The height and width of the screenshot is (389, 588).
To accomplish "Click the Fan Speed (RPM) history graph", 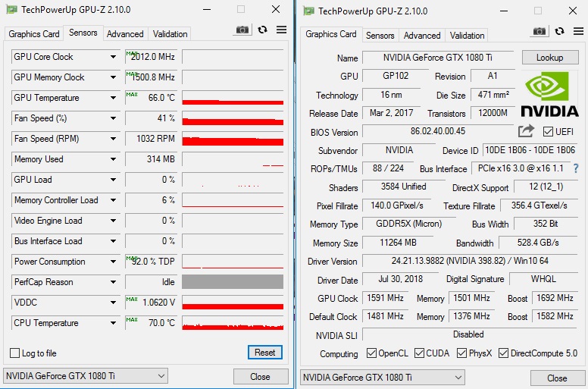I will pos(233,139).
